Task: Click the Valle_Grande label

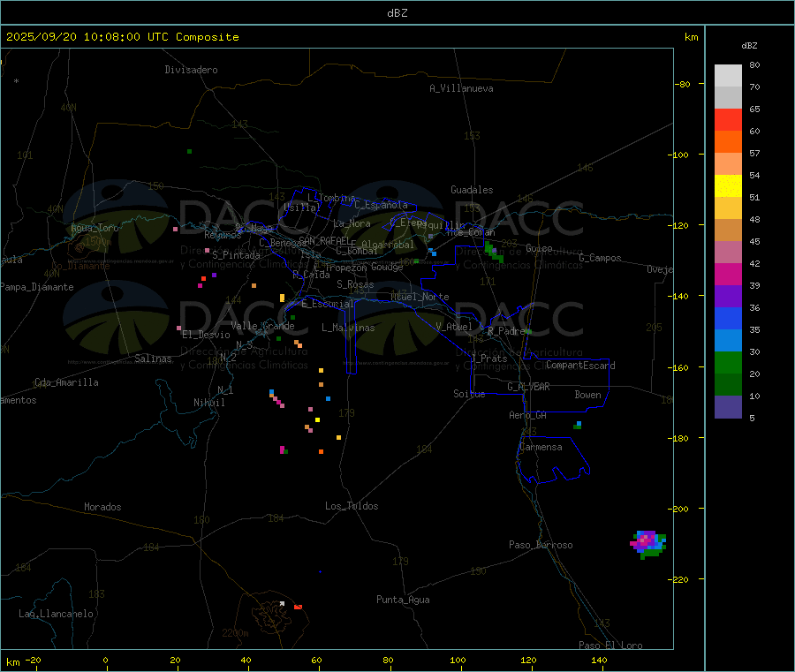Action: coord(262,326)
